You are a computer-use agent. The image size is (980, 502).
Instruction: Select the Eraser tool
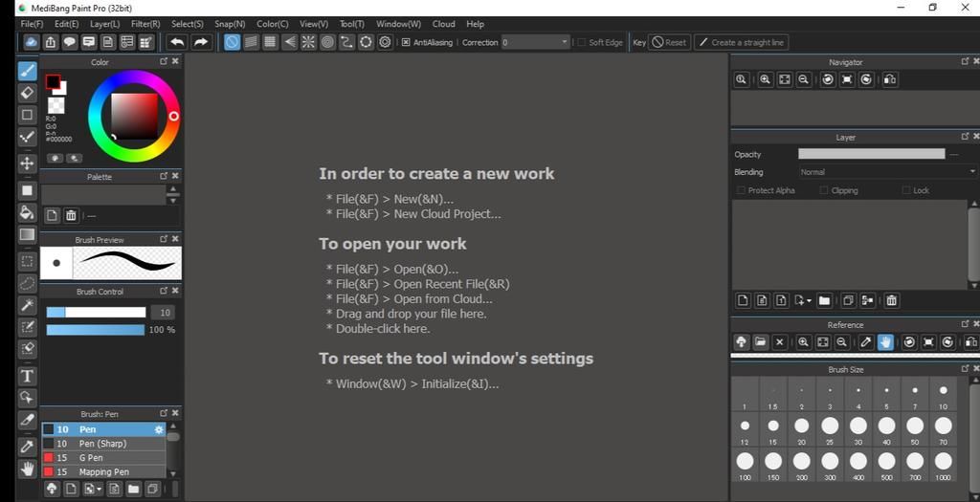[27, 93]
